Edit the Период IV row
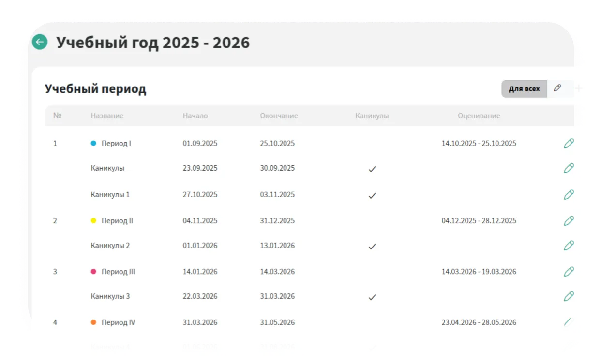This screenshot has height=364, width=601. (x=569, y=322)
